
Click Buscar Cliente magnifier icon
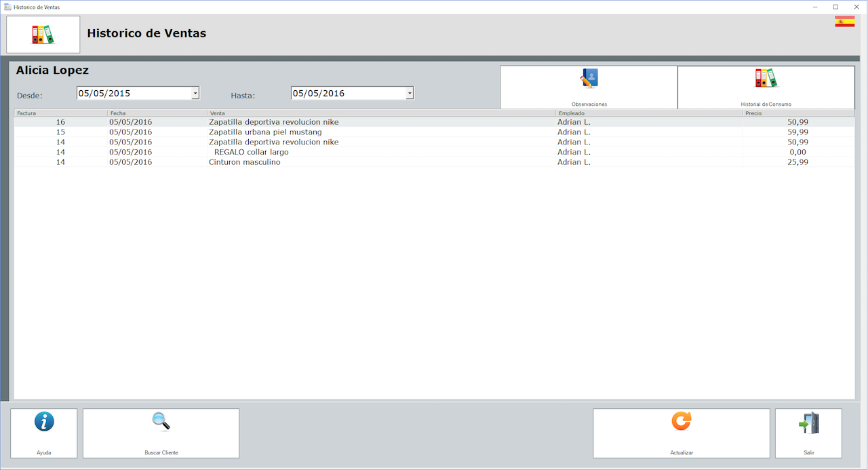(x=161, y=422)
